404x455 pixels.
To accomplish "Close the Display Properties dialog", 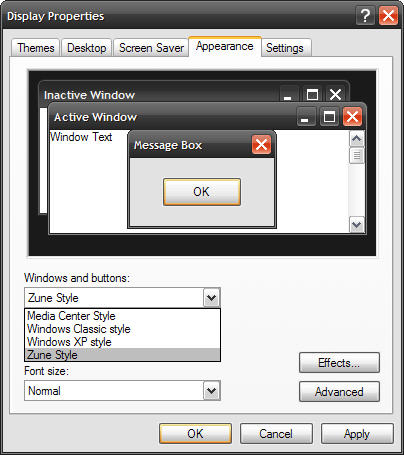I will click(x=388, y=16).
